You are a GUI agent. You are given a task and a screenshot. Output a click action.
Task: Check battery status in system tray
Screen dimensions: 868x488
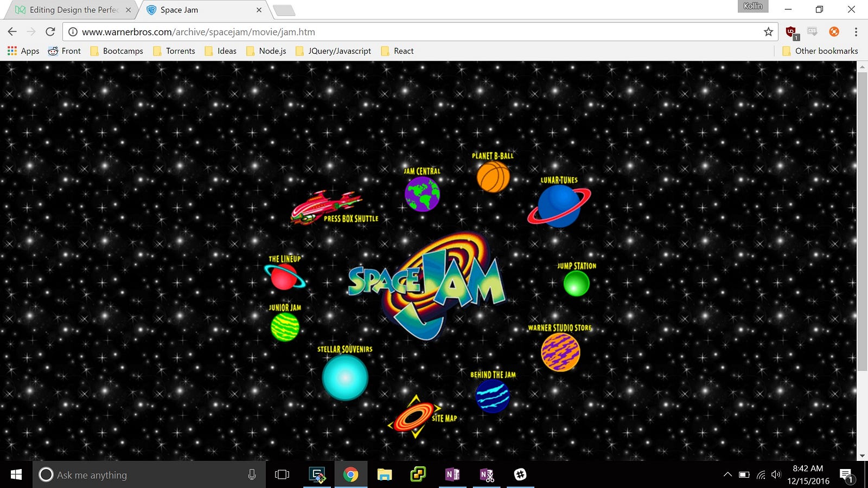point(744,474)
